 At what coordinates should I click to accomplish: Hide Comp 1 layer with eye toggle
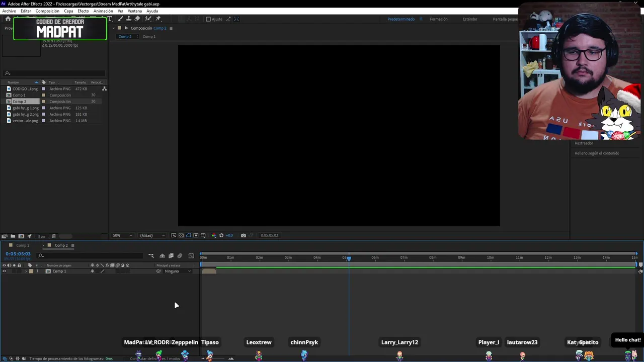[4, 271]
